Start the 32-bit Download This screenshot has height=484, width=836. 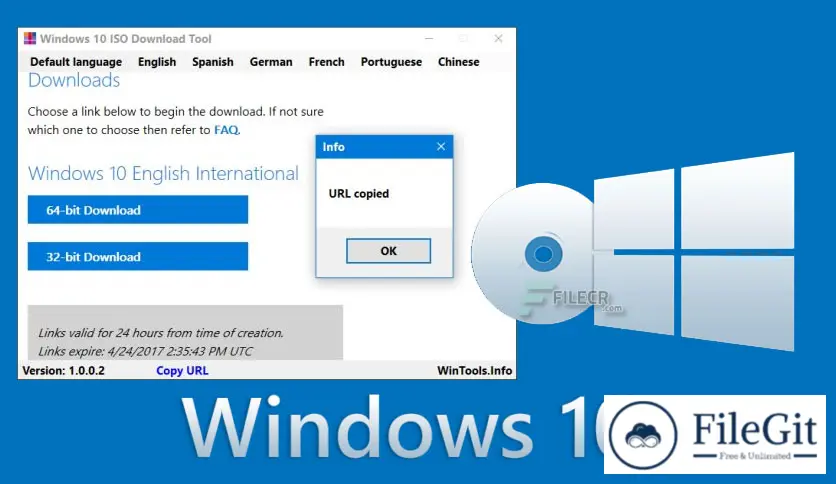pyautogui.click(x=138, y=256)
